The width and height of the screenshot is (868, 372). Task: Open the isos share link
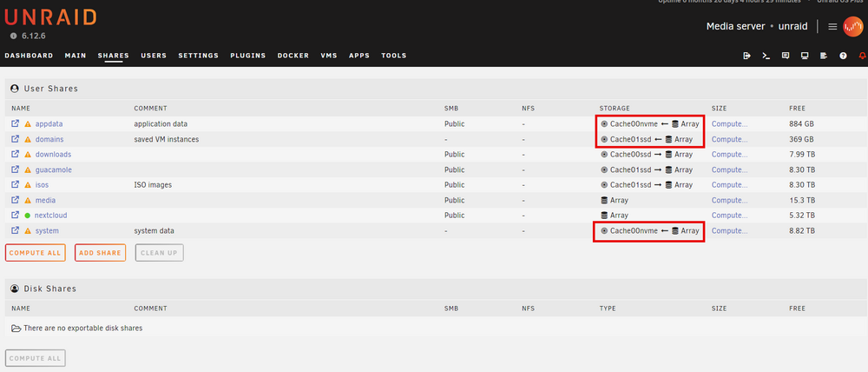click(x=43, y=185)
